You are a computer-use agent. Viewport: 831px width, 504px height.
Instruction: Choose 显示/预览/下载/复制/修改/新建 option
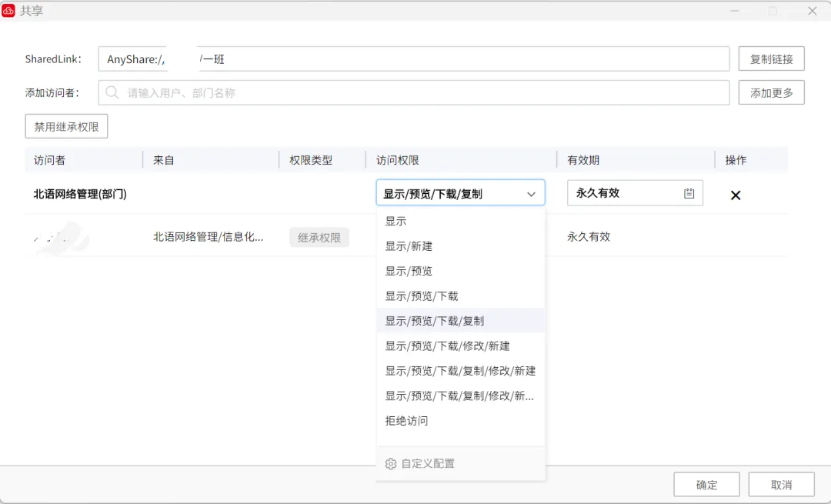pos(461,370)
